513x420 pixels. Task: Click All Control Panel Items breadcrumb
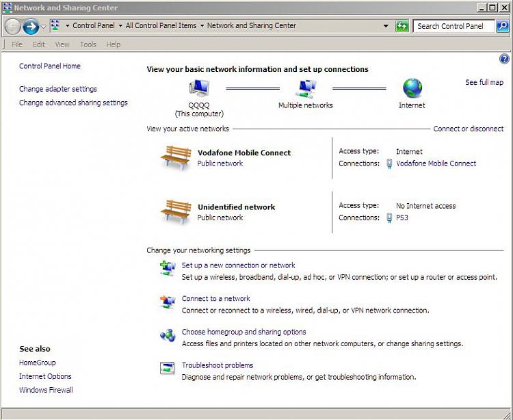pos(161,25)
